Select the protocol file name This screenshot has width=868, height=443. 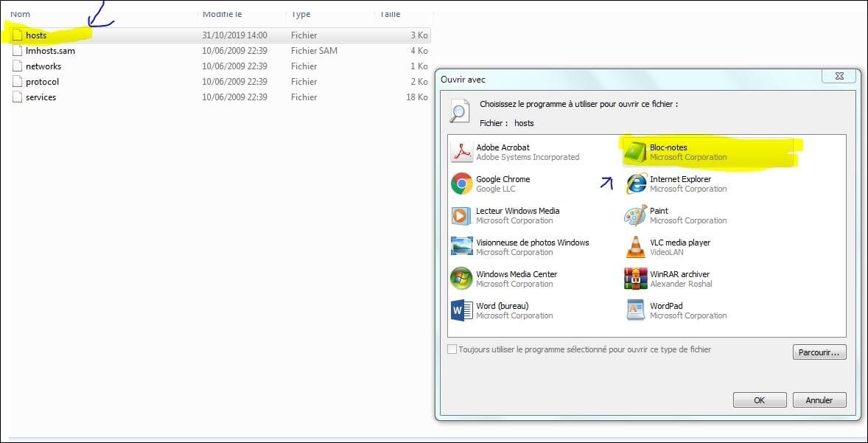pos(42,81)
